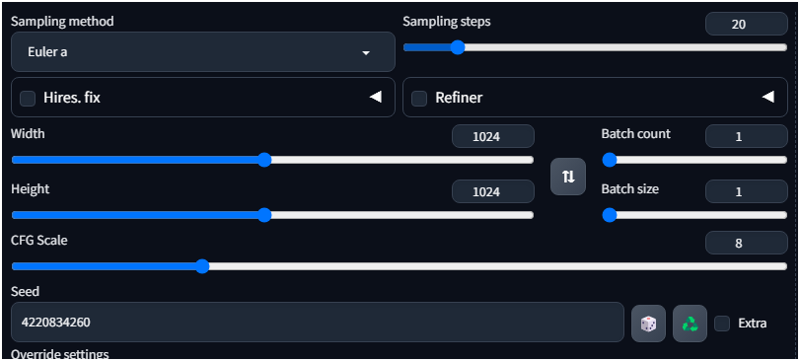Click the Seed input field
800x361 pixels.
click(x=317, y=322)
